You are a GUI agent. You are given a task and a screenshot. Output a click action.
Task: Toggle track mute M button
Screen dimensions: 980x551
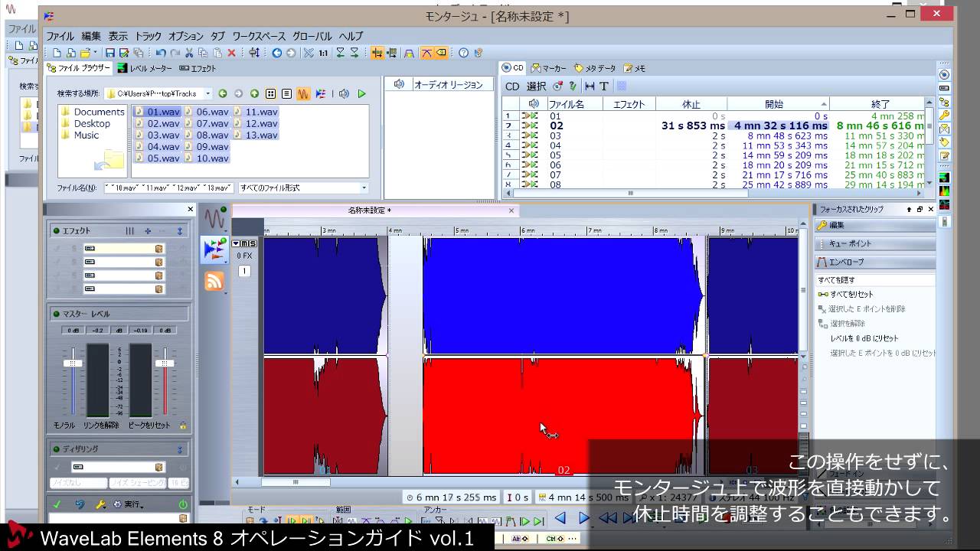(244, 243)
